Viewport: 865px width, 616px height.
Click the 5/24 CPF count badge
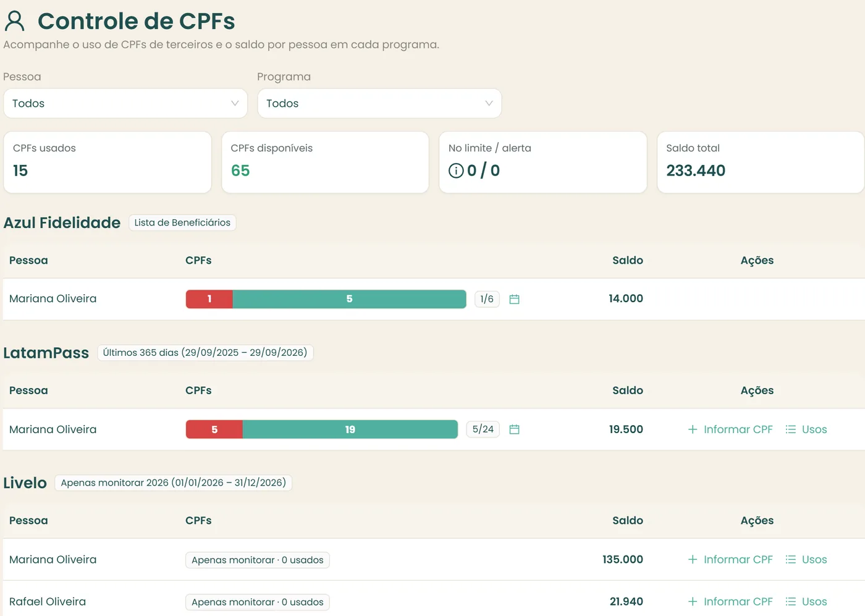point(483,429)
